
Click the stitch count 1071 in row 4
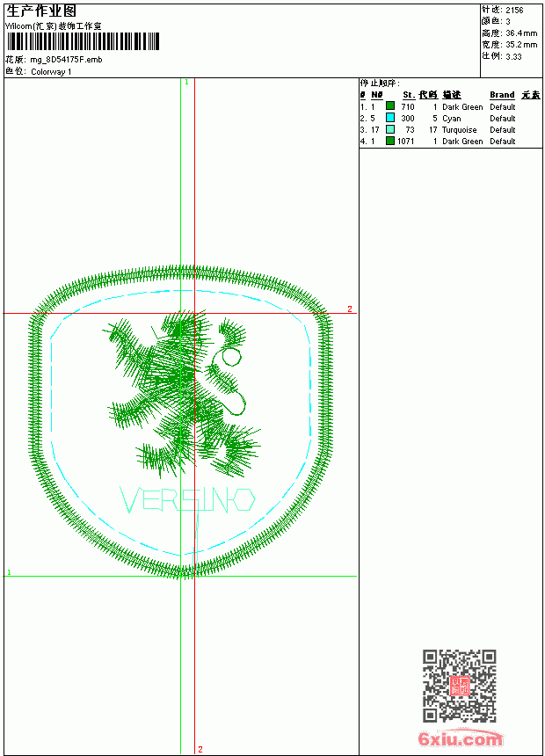(406, 142)
